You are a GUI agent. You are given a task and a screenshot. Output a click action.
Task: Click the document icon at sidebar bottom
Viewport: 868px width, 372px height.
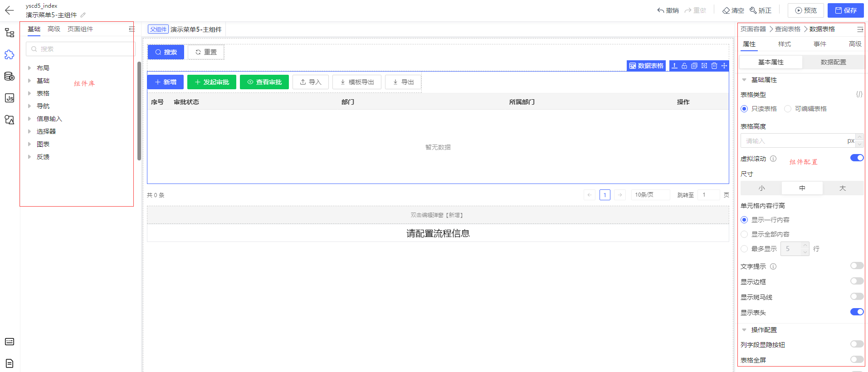click(10, 363)
